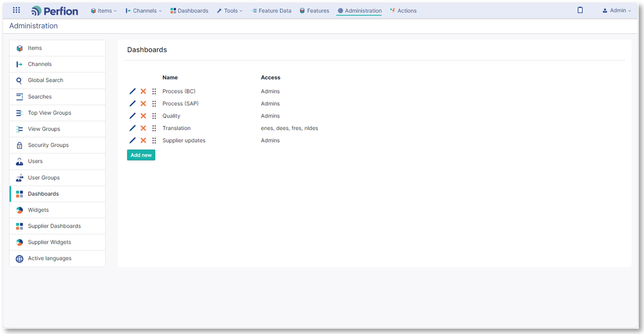
Task: Grab the Process (BC) row drag handle
Action: pyautogui.click(x=154, y=91)
